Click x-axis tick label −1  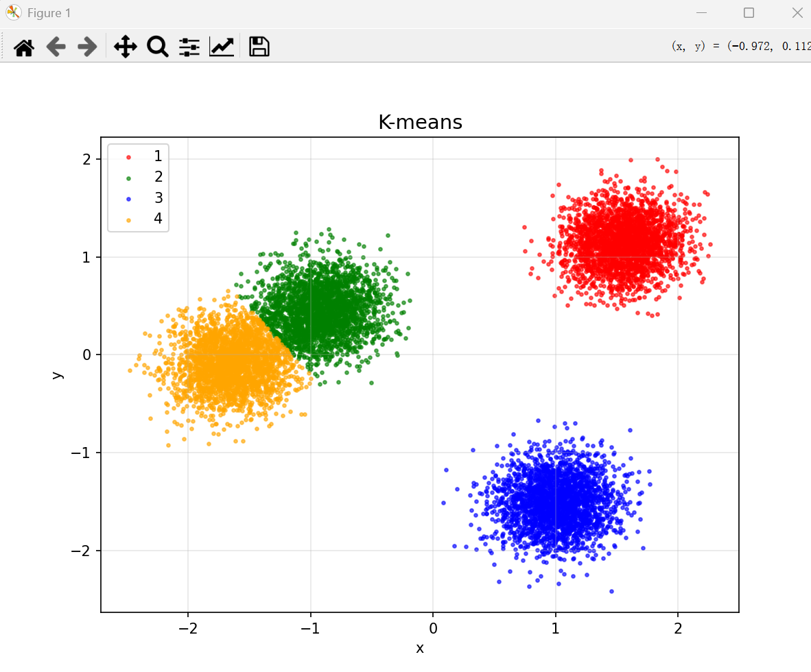[310, 628]
